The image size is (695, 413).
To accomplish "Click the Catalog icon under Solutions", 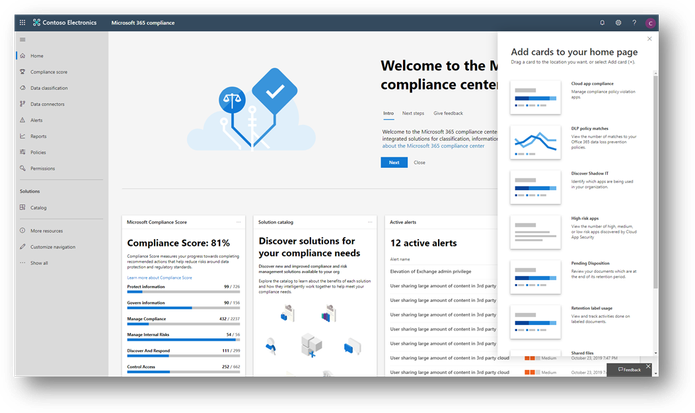I will pyautogui.click(x=23, y=207).
